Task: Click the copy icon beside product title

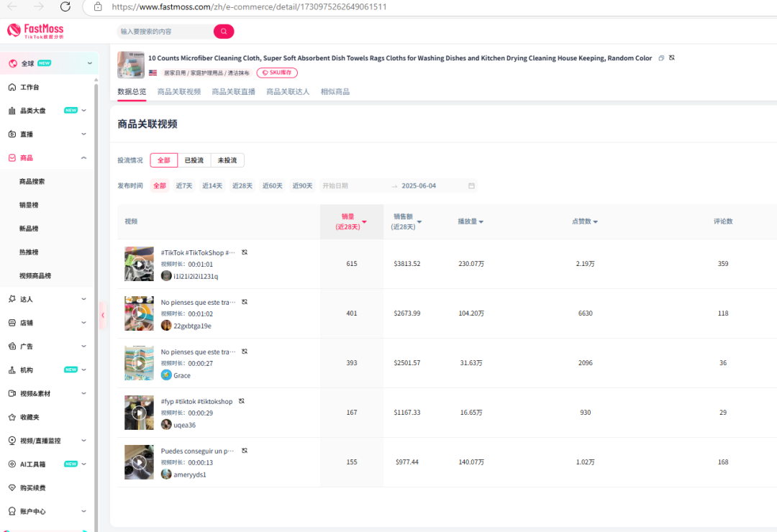Action: 661,58
